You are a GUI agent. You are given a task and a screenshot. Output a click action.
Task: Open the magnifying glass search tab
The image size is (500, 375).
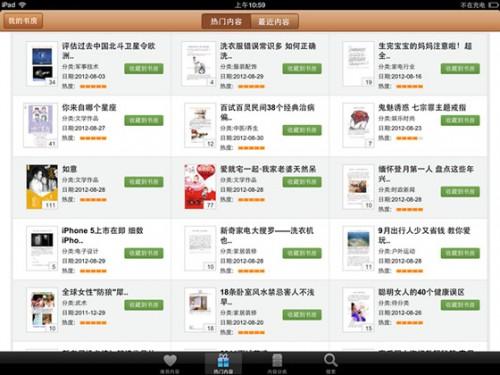point(330,363)
